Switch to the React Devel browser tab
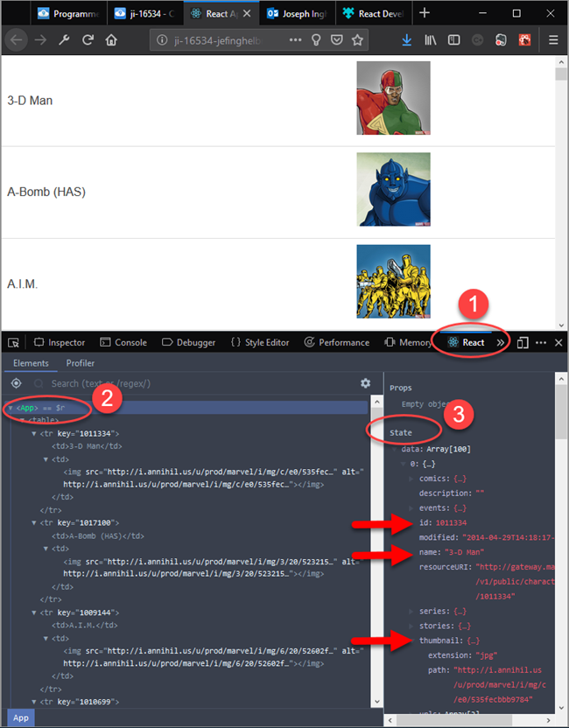This screenshot has width=569, height=728. (373, 13)
